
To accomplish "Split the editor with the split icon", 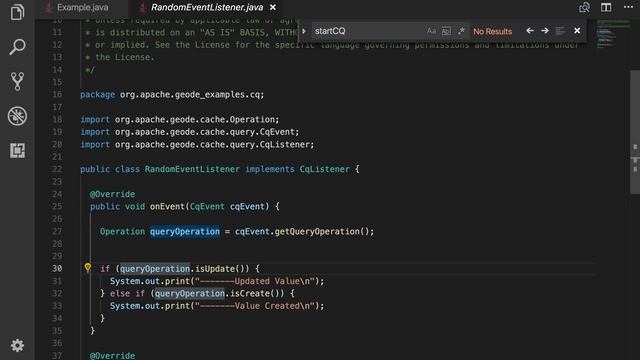I will 606,7.
